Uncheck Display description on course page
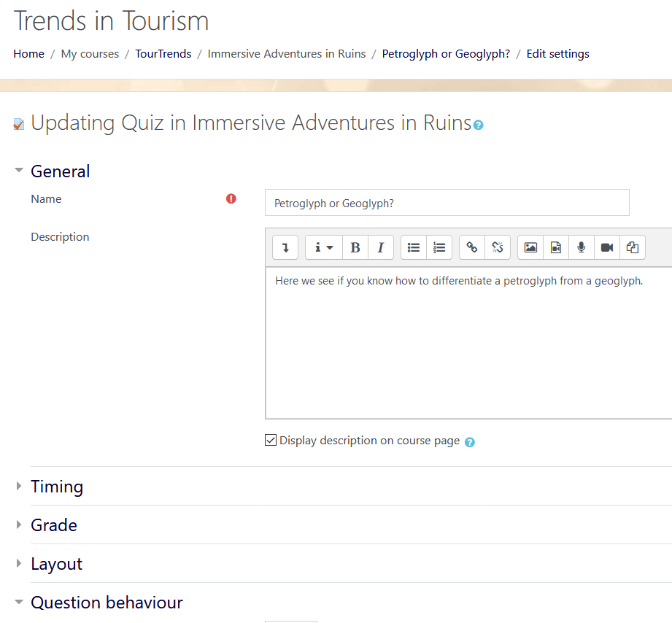 271,440
